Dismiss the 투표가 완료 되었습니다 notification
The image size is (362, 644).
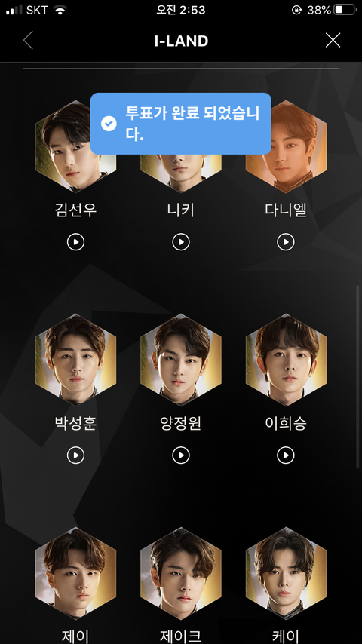181,123
